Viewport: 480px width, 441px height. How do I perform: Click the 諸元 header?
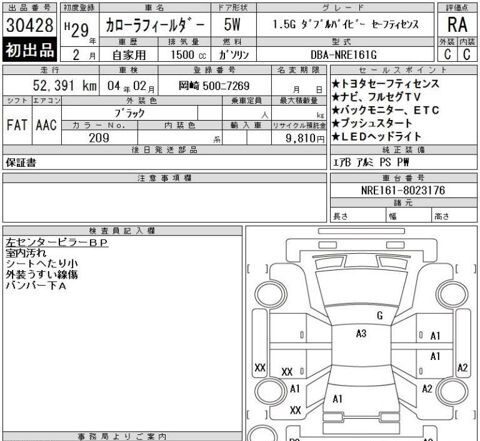[x=403, y=203]
